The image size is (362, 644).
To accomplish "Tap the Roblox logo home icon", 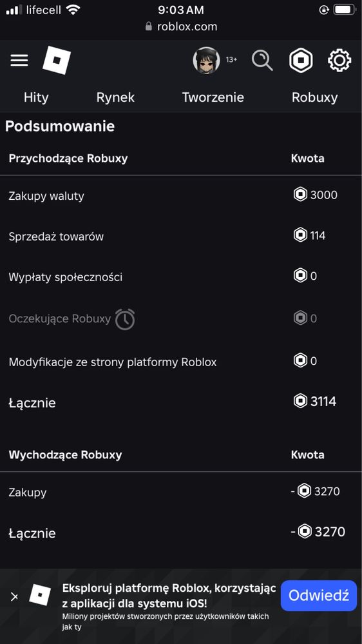I will 57,61.
